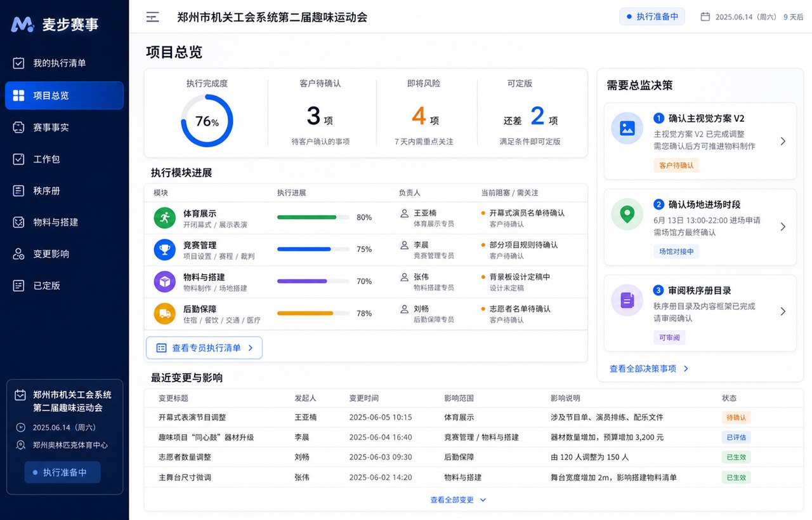
Task: Click the 物料与搭建 70% progress bar
Action: [313, 281]
